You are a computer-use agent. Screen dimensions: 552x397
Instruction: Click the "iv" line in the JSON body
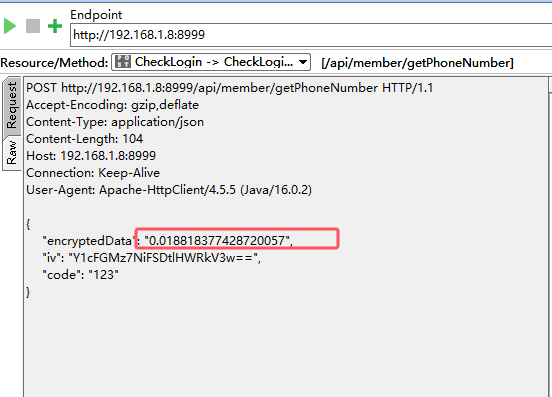[x=151, y=258]
